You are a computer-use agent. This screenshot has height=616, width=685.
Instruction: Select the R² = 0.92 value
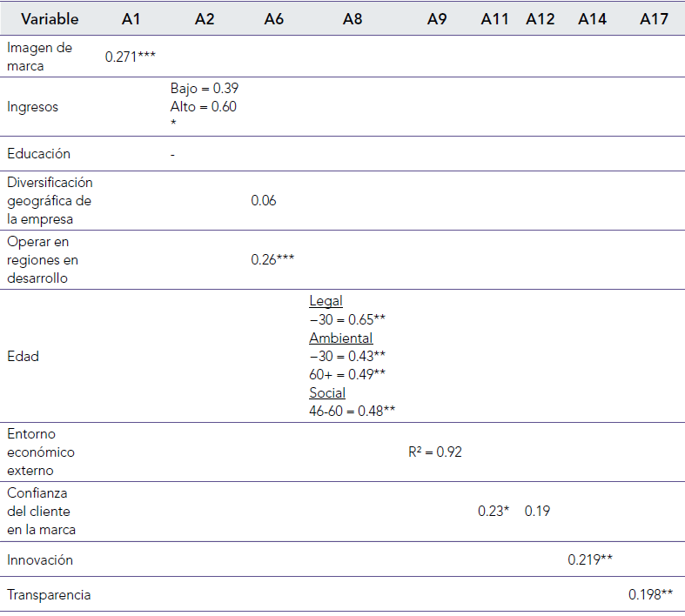tap(434, 452)
